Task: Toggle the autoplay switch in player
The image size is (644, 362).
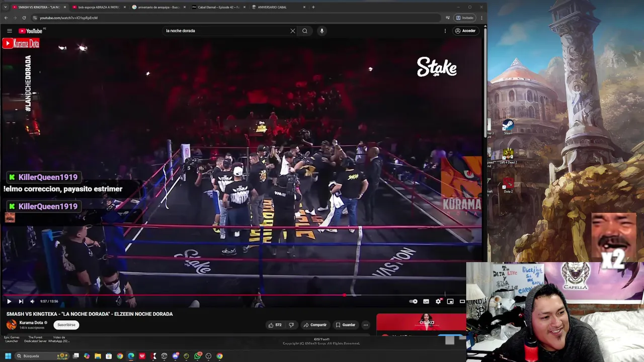Action: pos(414,301)
